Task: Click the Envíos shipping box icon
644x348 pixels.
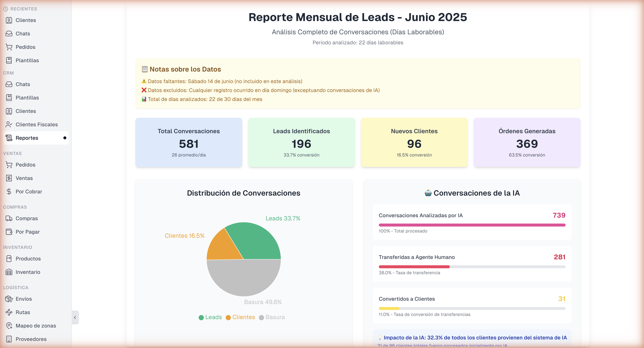Action: click(9, 299)
